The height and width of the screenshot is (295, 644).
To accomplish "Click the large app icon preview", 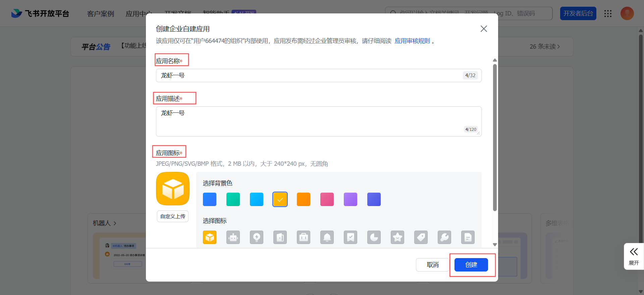I will (173, 189).
